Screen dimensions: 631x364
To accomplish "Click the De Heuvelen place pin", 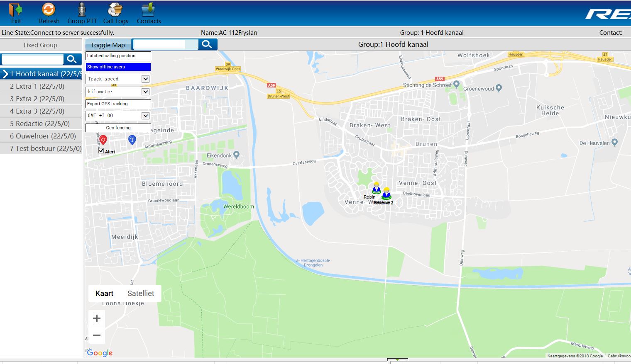I will coord(615,142).
